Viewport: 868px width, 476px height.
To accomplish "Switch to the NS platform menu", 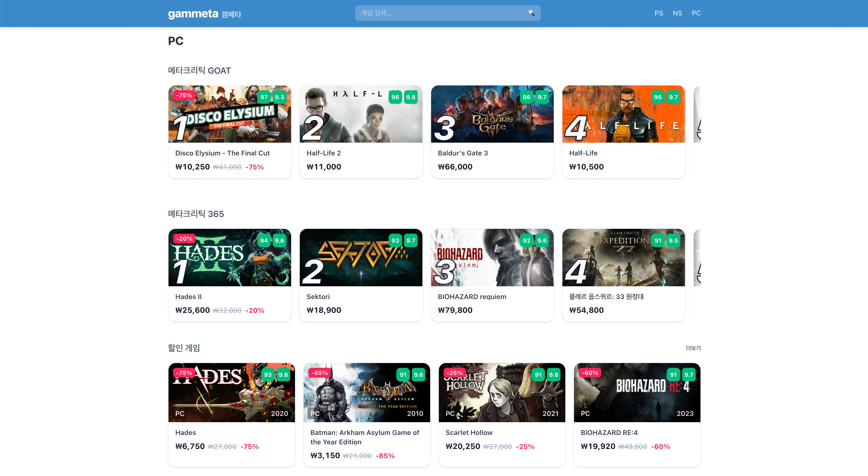I will tap(677, 13).
